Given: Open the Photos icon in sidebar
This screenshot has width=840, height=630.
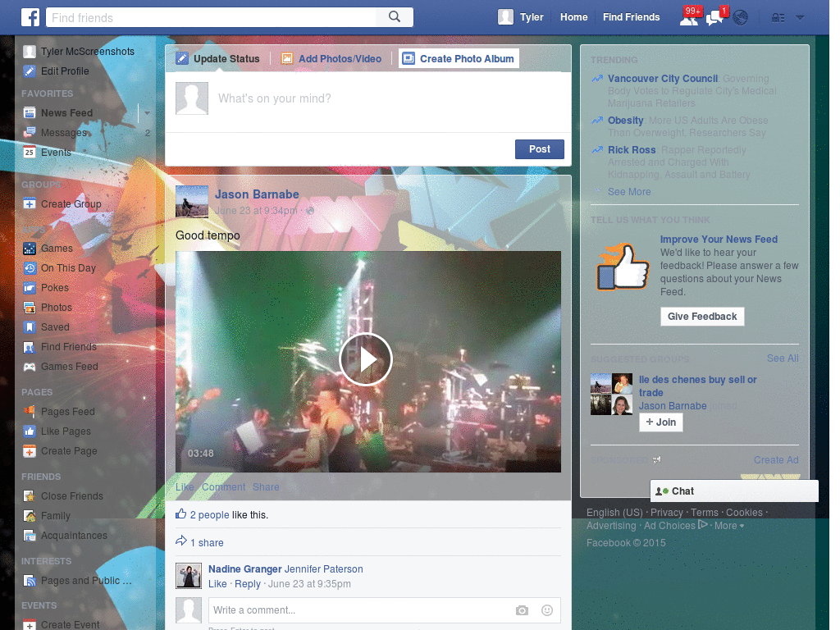Looking at the screenshot, I should [30, 308].
